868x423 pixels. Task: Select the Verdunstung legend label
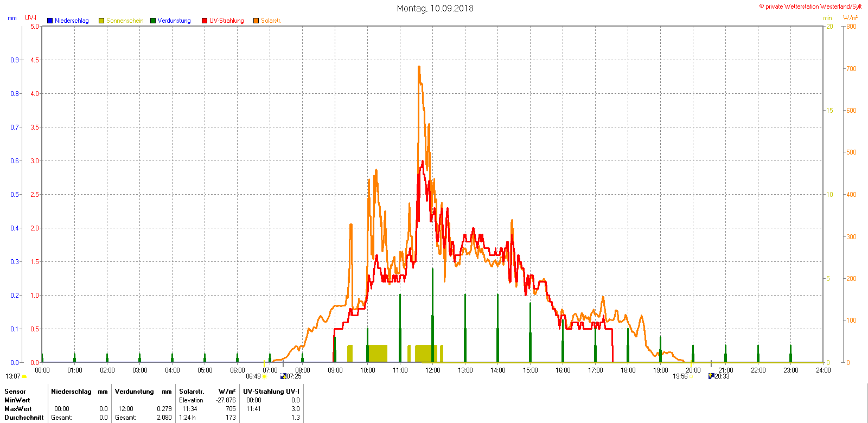pos(174,21)
